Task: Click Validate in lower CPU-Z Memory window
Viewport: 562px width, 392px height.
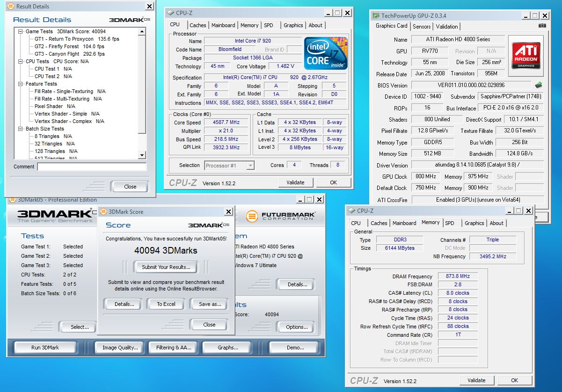Action: pos(476,380)
